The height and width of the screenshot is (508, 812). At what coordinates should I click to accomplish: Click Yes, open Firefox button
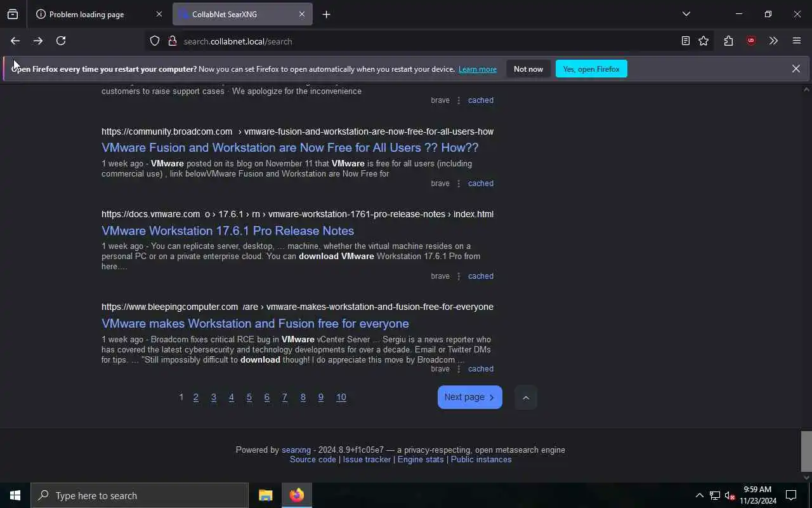[591, 69]
